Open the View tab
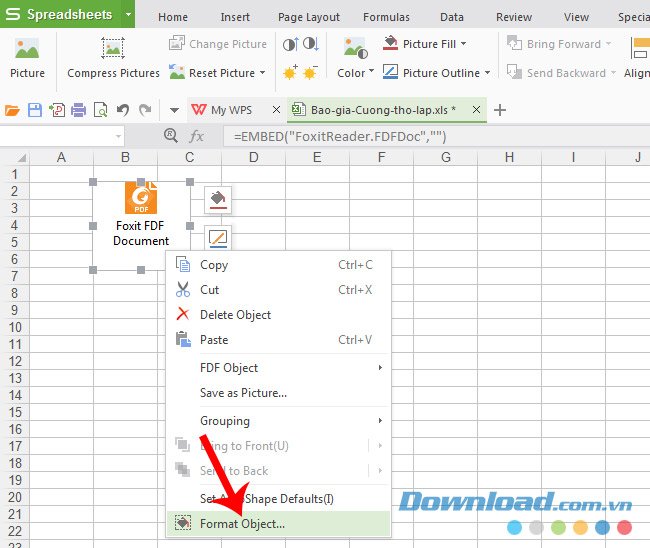Viewport: 650px width, 548px height. click(576, 17)
